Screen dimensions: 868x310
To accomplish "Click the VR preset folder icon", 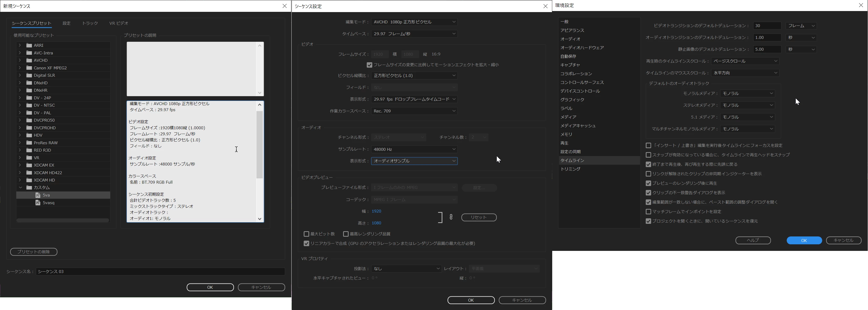I will tap(29, 158).
